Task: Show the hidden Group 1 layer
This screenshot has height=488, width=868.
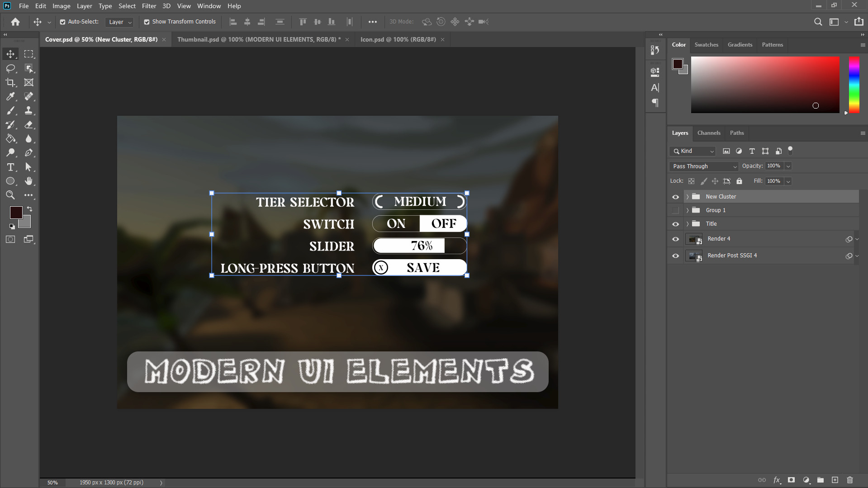Action: (x=676, y=210)
